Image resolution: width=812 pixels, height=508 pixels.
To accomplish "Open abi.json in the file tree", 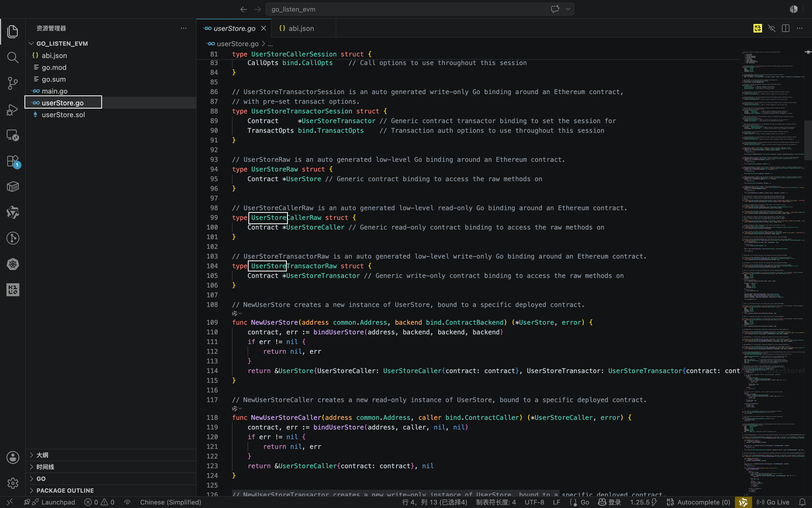I will [x=111, y=55].
